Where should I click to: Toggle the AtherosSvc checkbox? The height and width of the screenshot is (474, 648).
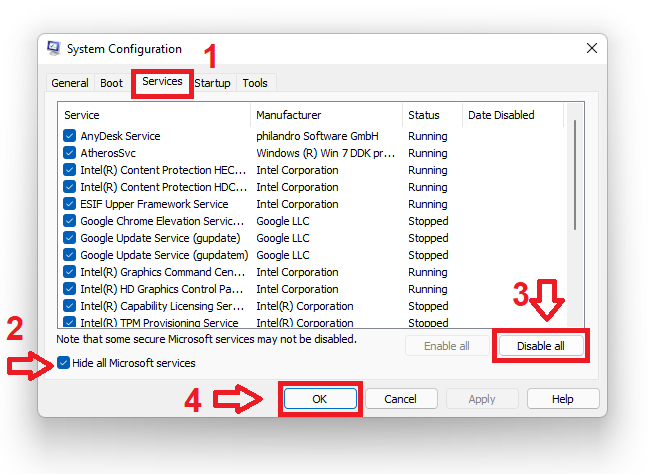(x=69, y=153)
